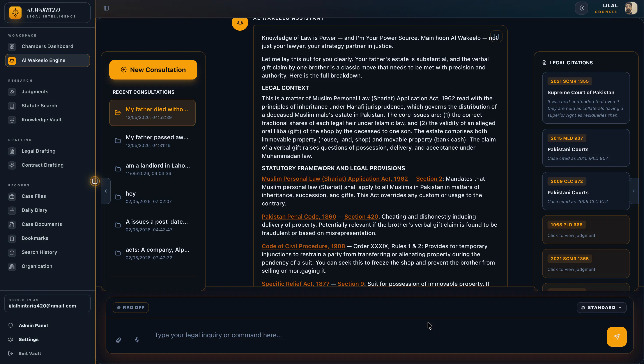
Task: Click the Statute Search book icon
Action: [12, 106]
